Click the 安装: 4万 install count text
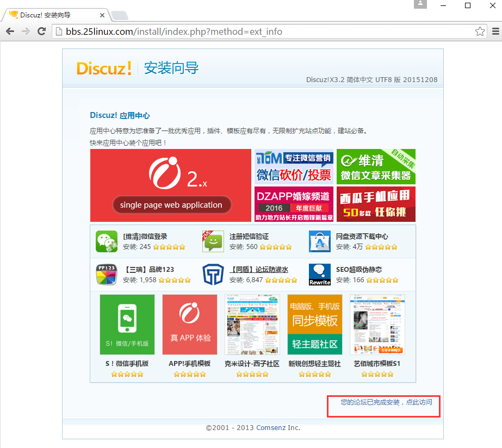 point(349,247)
